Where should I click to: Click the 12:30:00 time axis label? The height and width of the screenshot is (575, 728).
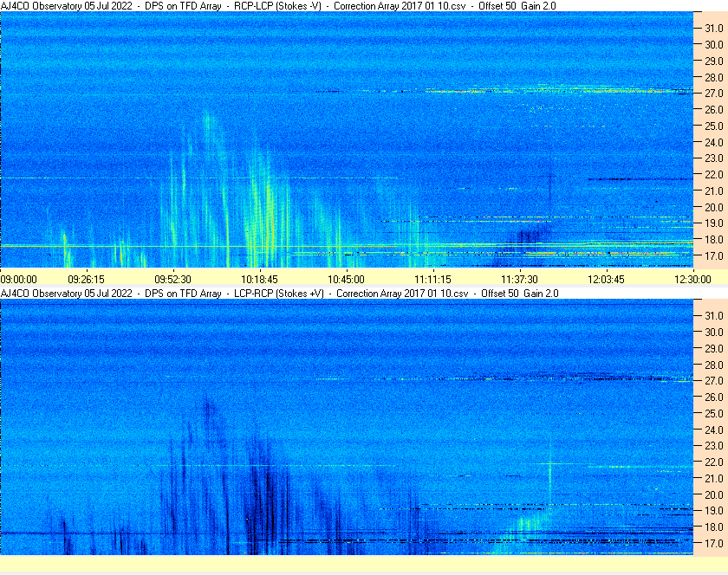(x=692, y=280)
